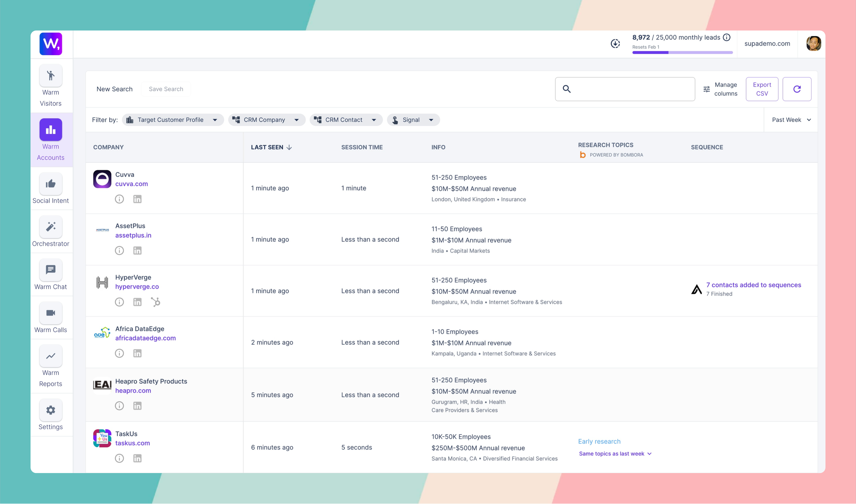Select the Warm Accounts tab
This screenshot has height=504, width=856.
pyautogui.click(x=51, y=140)
